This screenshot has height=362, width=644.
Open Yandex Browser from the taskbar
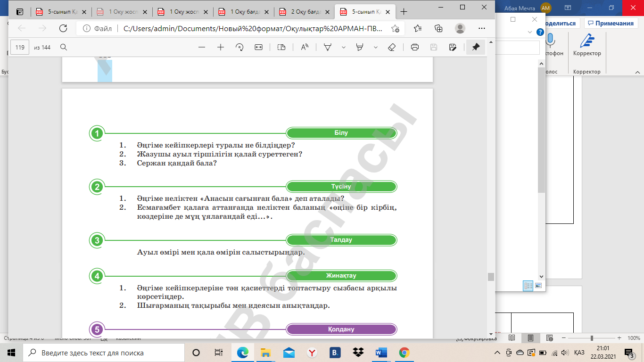coord(312,353)
